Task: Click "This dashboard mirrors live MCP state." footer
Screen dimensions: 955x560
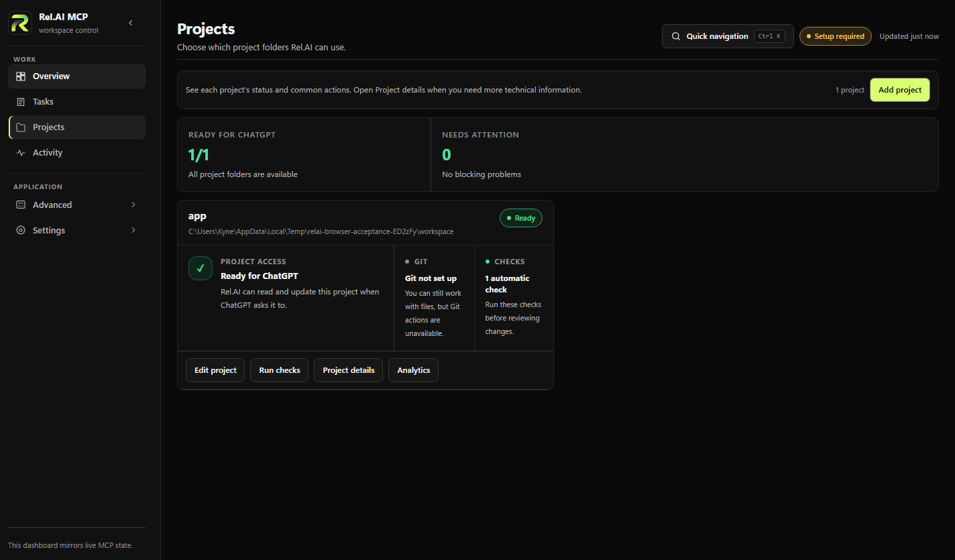Action: pos(70,545)
